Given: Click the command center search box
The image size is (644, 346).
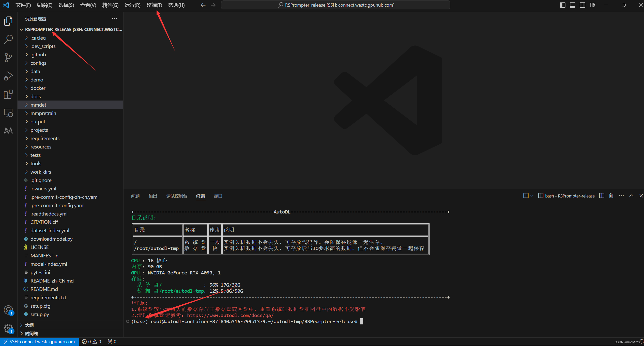Looking at the screenshot, I should (335, 5).
